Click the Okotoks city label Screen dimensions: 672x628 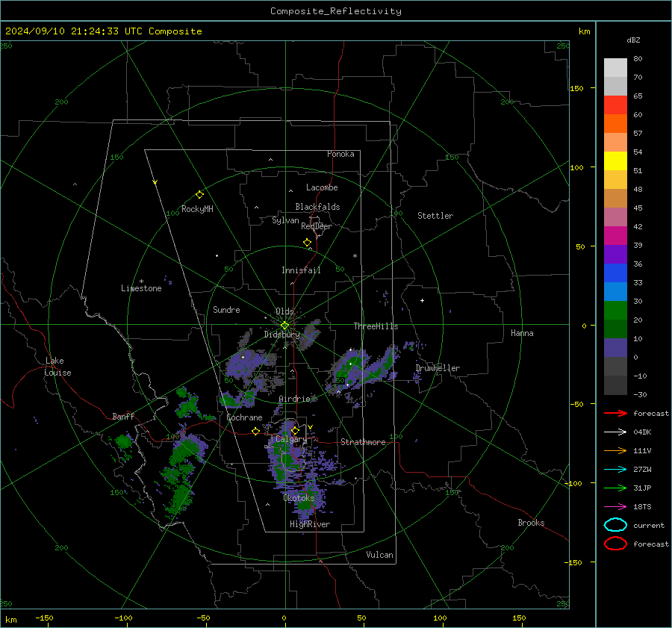tap(299, 498)
